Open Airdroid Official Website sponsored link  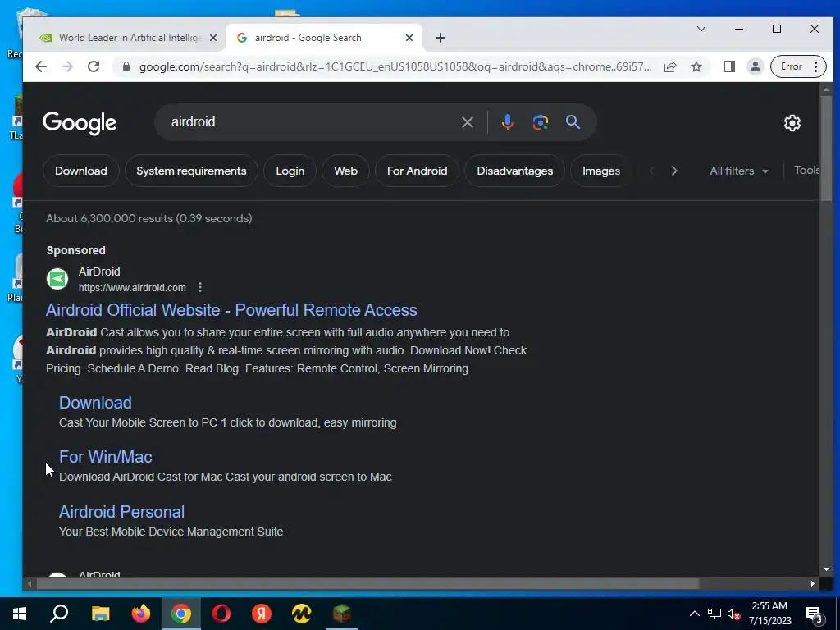click(231, 310)
